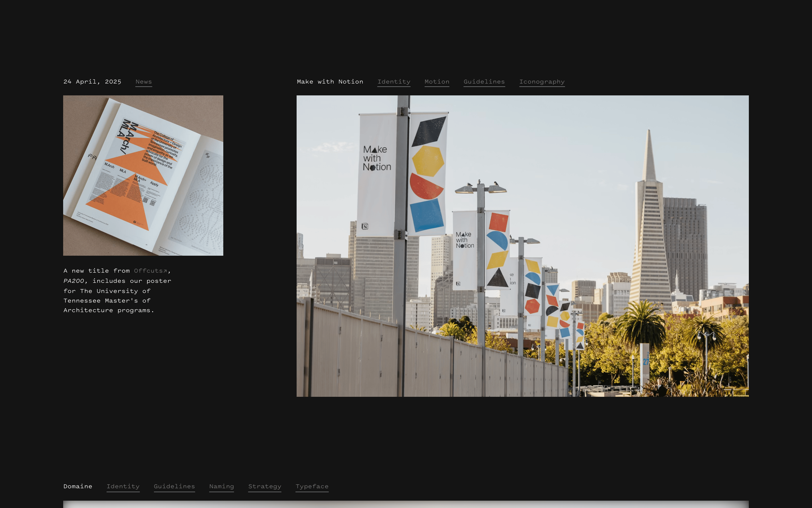Select the Guidelines tag beside Motion
The image size is (812, 508).
click(484, 82)
